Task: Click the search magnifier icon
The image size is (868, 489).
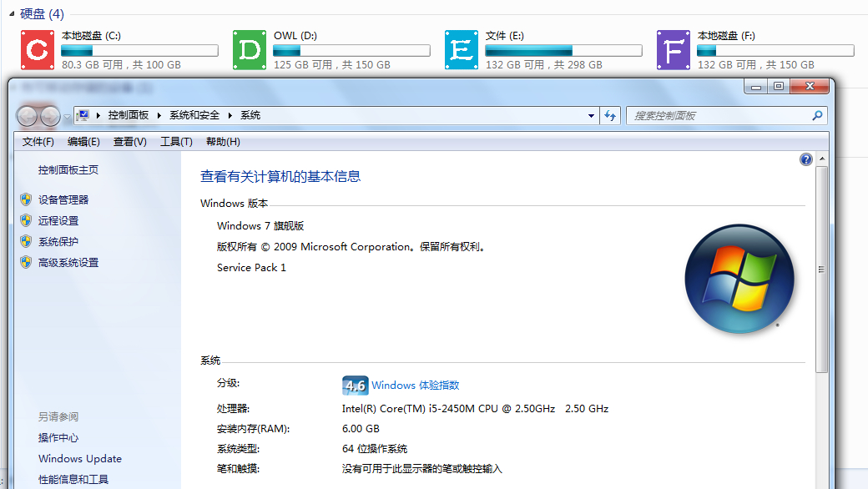Action: coord(817,116)
